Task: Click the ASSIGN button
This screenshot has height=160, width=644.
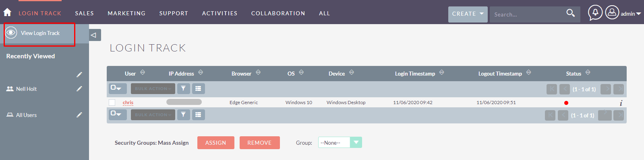Action: (215, 143)
